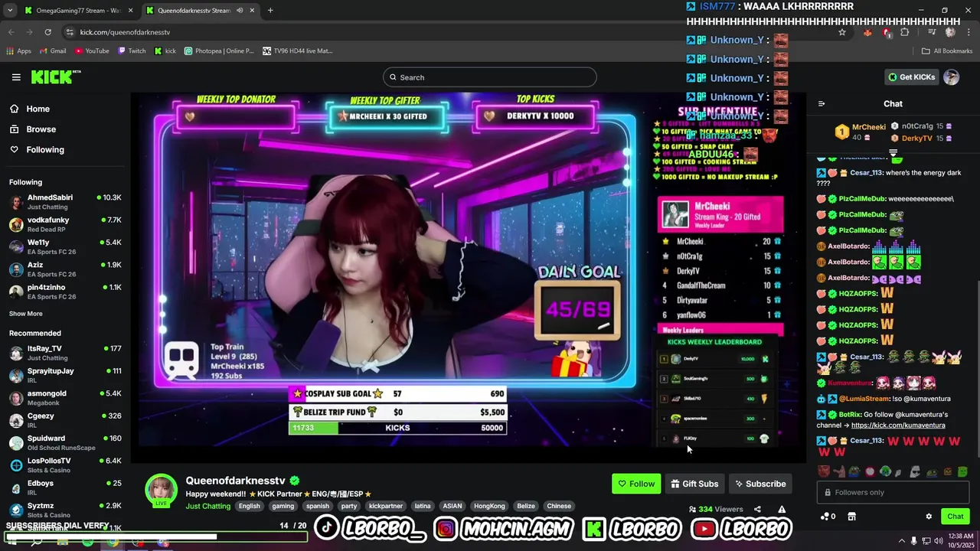Image resolution: width=980 pixels, height=551 pixels.
Task: Open the browser extensions puzzle icon
Action: [x=905, y=32]
